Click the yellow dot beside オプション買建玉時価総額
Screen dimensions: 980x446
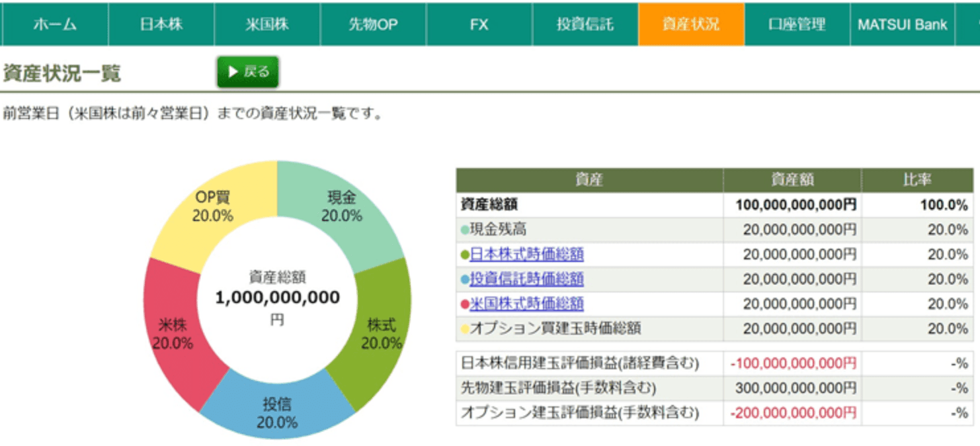[x=463, y=328]
